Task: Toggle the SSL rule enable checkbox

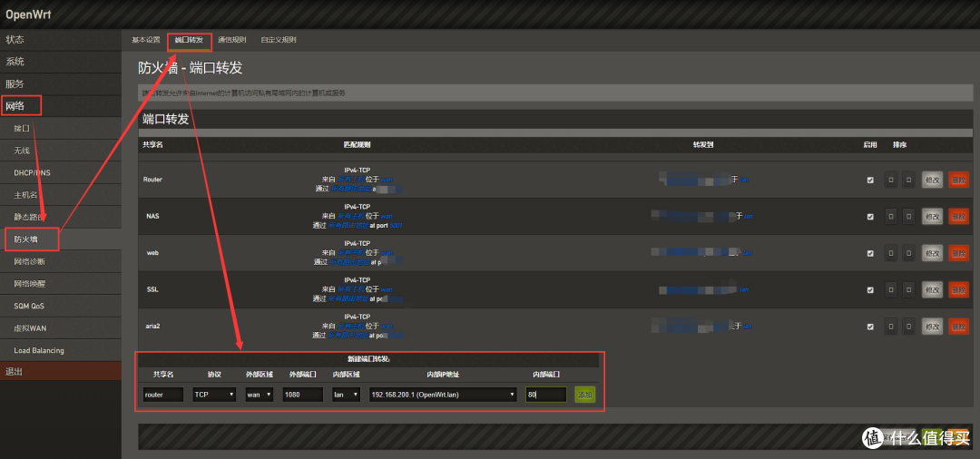Action: pyautogui.click(x=870, y=289)
